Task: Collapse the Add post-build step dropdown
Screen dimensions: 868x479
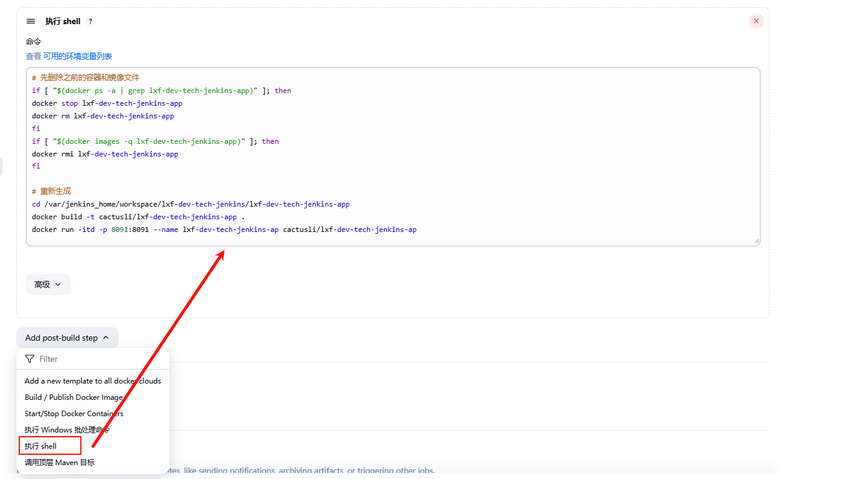Action: pyautogui.click(x=67, y=338)
